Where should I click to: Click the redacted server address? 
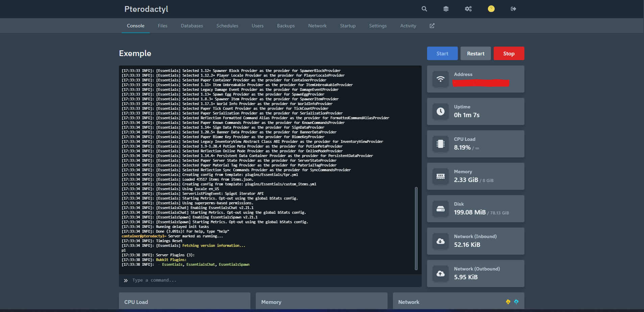(481, 83)
